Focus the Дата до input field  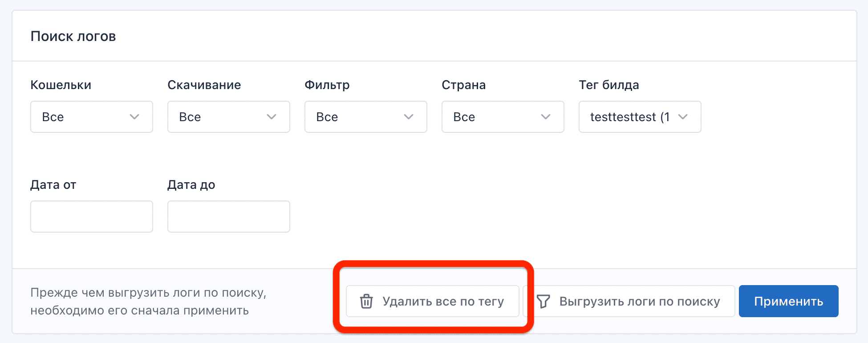(229, 216)
